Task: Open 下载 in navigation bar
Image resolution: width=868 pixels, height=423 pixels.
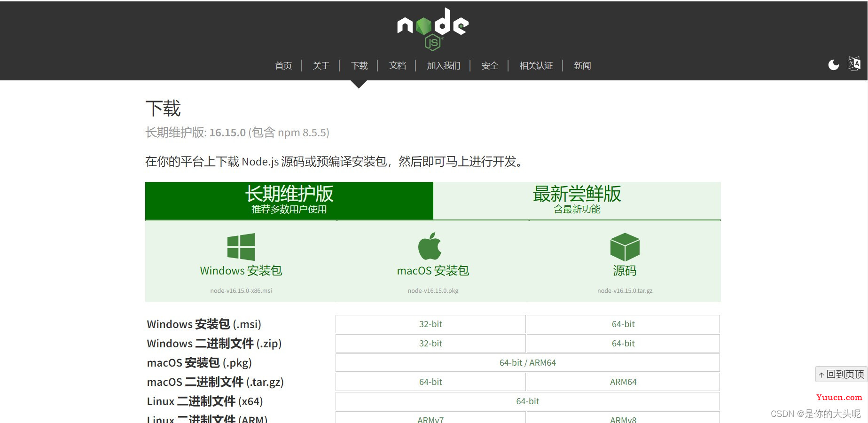Action: (x=360, y=66)
